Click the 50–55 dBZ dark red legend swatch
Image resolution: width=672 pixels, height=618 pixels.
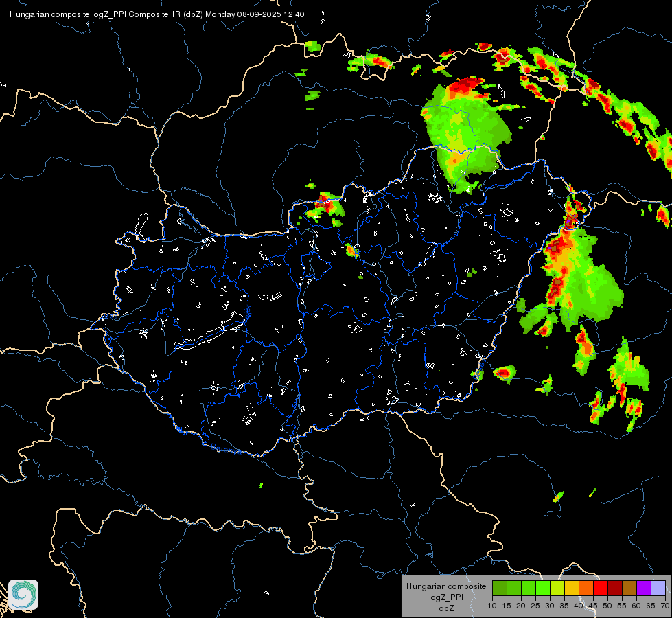(x=615, y=588)
